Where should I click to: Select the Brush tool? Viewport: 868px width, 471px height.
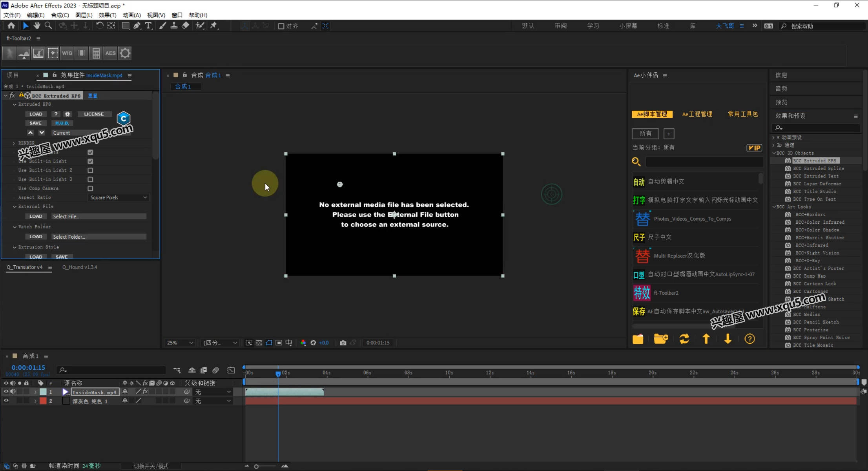[162, 26]
